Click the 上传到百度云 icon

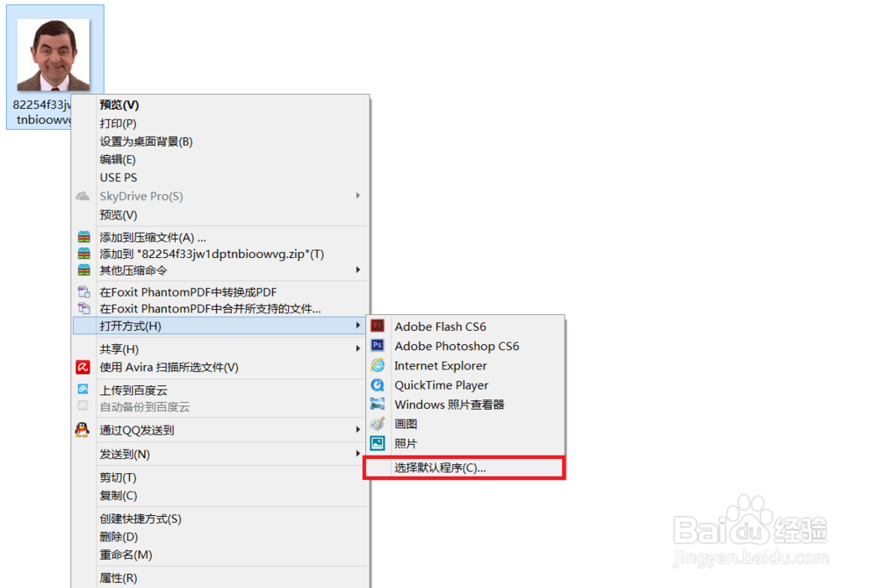(83, 389)
